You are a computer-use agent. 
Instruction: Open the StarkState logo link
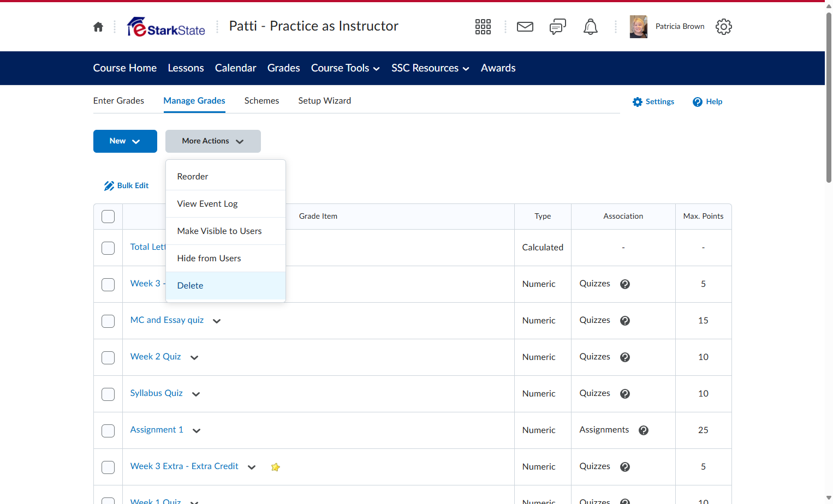(166, 27)
